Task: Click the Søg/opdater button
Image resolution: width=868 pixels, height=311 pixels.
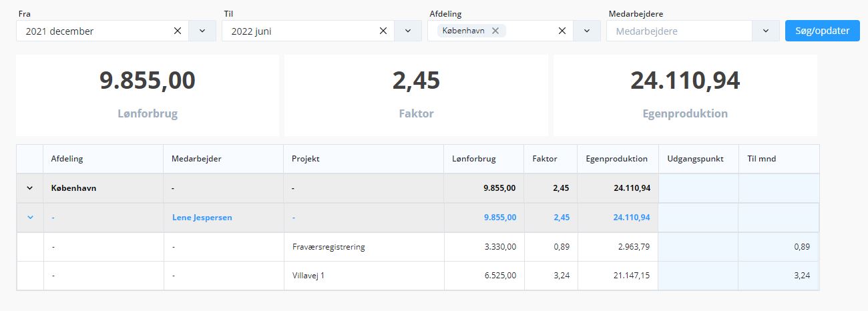Action: click(x=822, y=31)
